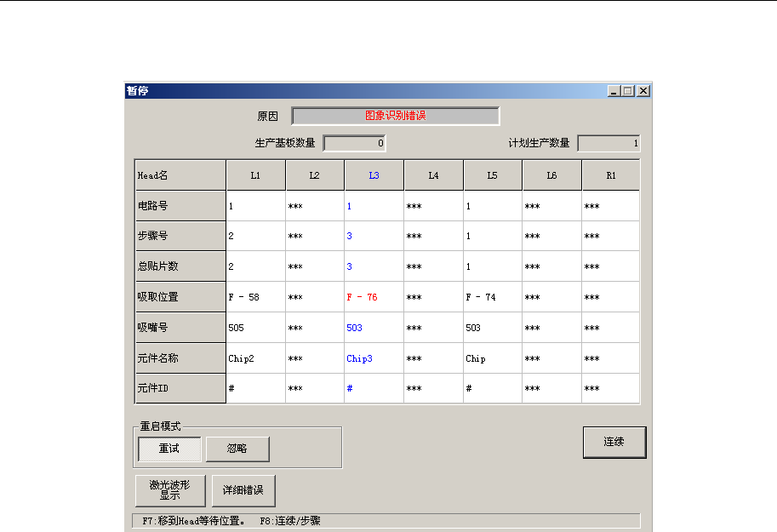Screen dimensions: 777x532
Task: Select the L6 head column header
Action: pos(552,175)
